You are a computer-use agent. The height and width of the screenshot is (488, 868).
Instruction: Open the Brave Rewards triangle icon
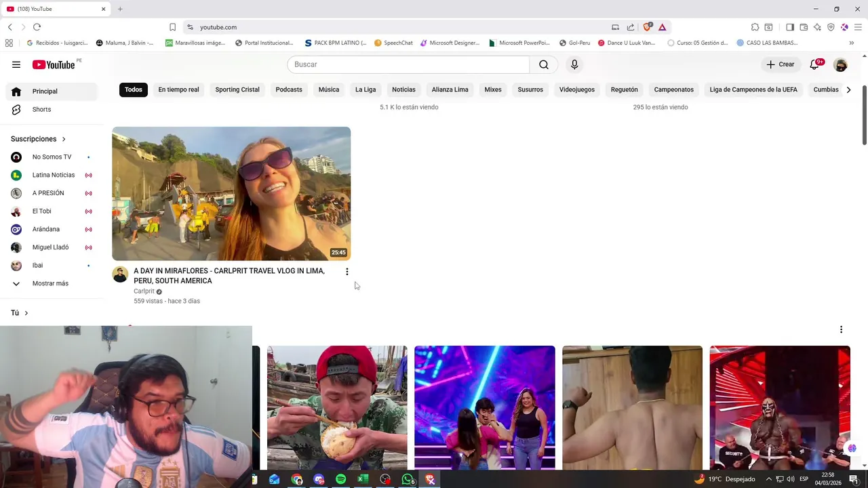click(x=662, y=27)
